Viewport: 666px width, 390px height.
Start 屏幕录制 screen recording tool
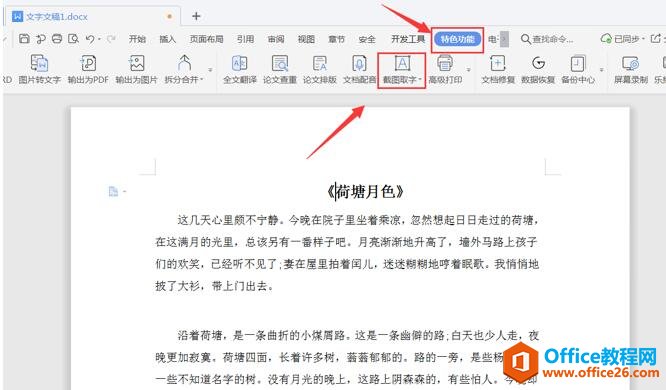[631, 69]
